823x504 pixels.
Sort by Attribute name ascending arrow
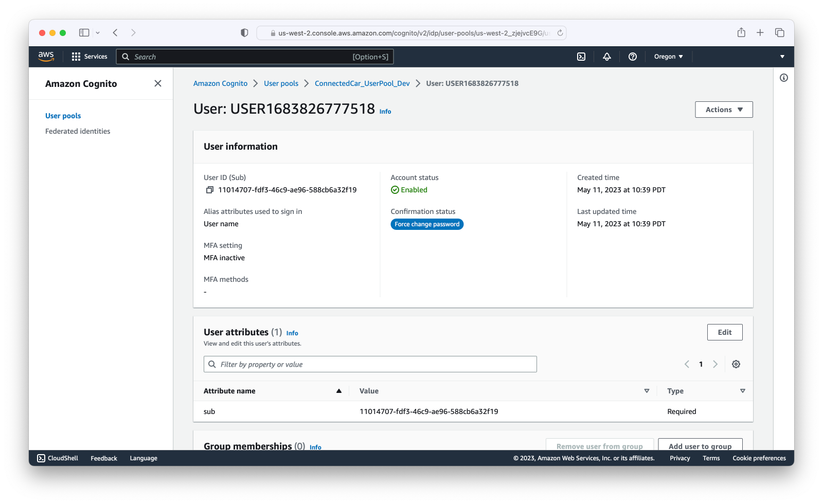[339, 391]
